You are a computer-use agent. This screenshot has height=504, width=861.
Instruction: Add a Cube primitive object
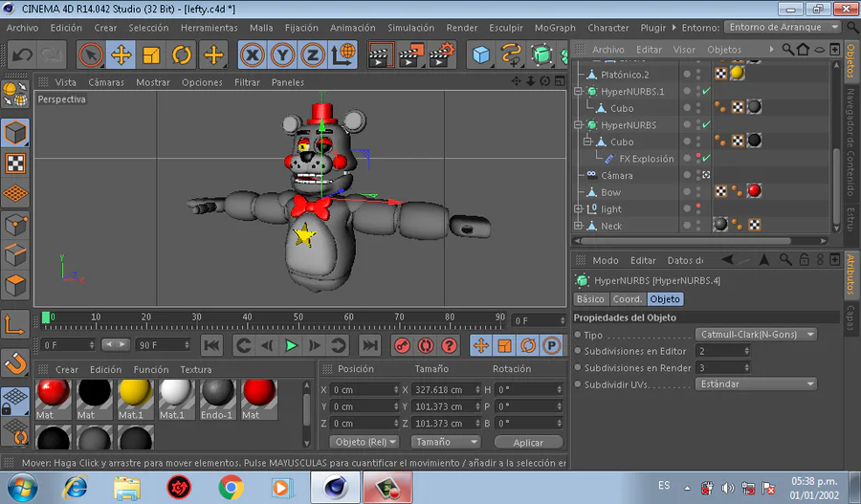[x=481, y=55]
